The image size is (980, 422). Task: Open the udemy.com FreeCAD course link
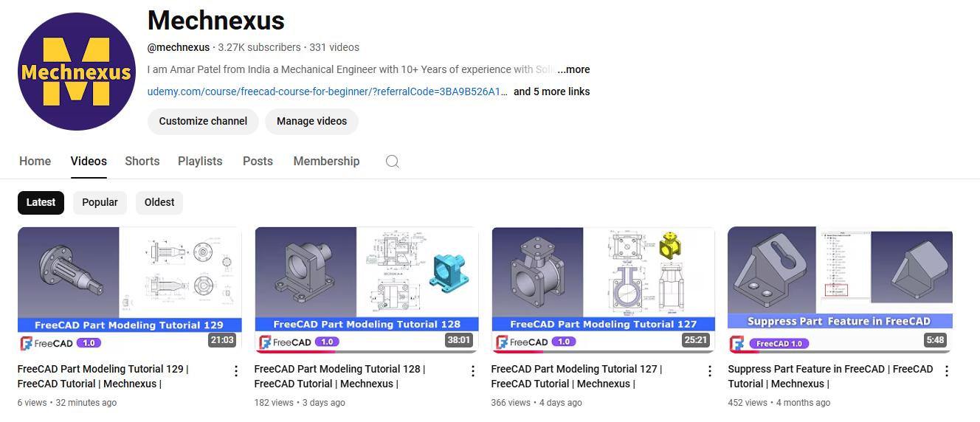click(x=328, y=91)
